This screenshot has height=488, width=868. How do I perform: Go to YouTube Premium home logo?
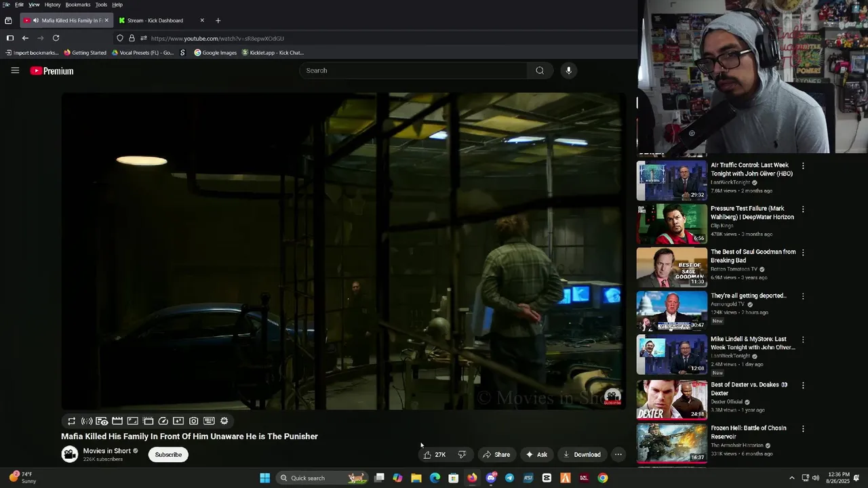pos(52,70)
